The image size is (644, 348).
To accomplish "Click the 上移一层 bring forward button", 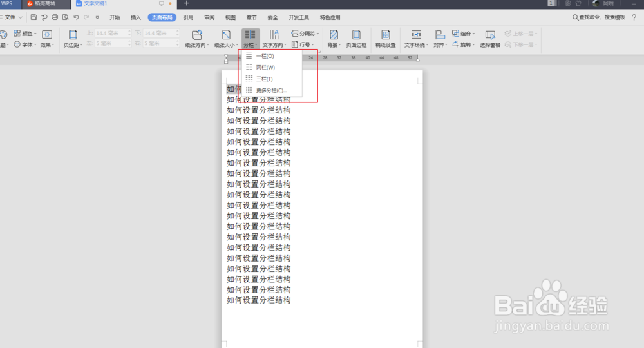I will pyautogui.click(x=521, y=34).
